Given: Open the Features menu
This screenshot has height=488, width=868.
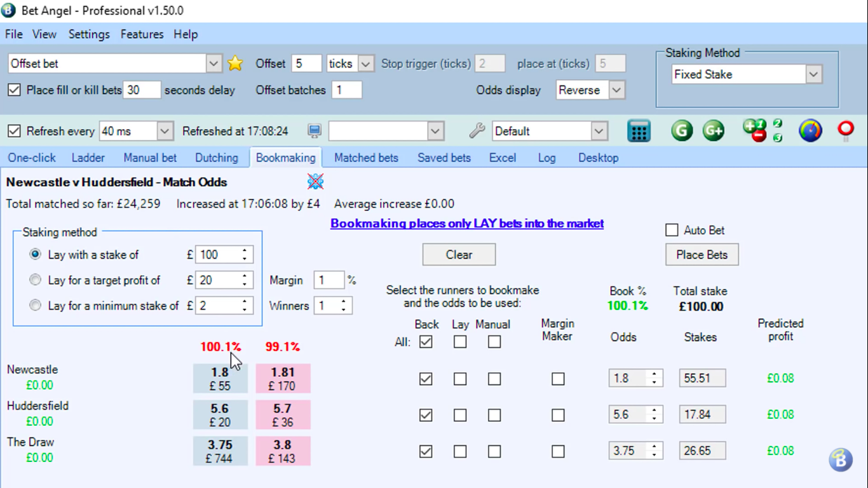Looking at the screenshot, I should [142, 34].
